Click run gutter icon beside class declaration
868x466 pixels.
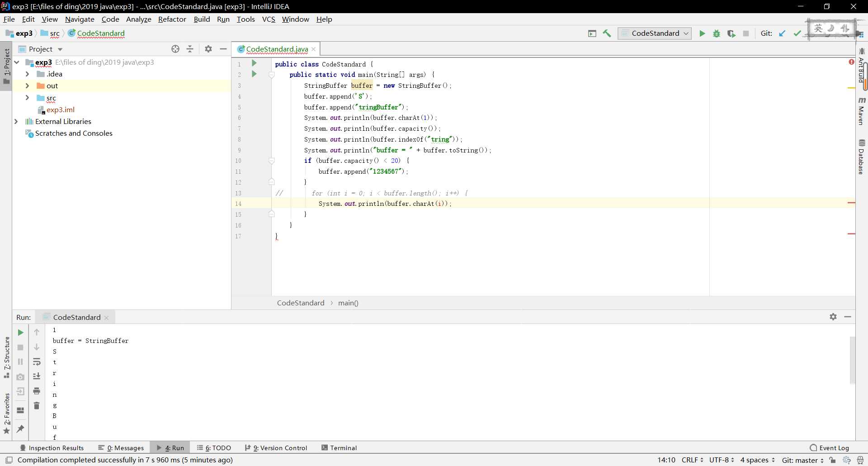coord(254,63)
